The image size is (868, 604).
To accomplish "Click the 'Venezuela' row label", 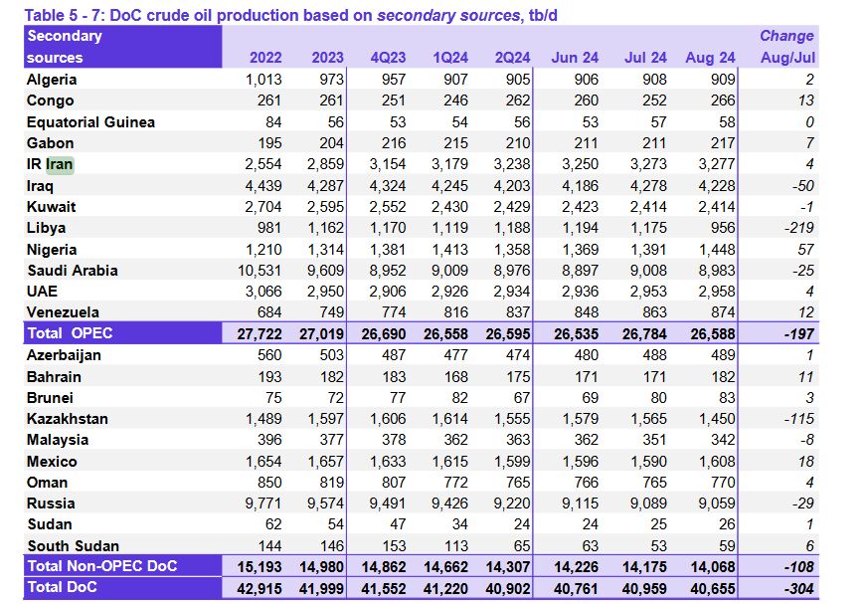I will [66, 313].
